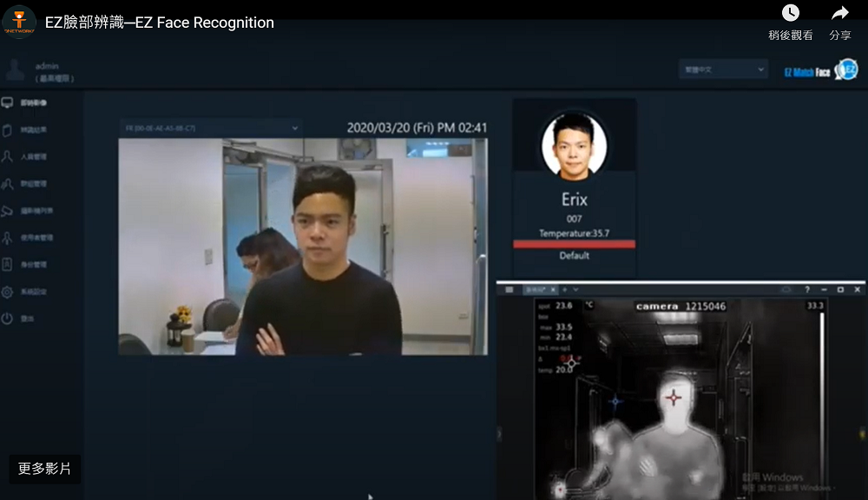Click the red crosshair on the head
The image size is (868, 500).
[x=674, y=397]
